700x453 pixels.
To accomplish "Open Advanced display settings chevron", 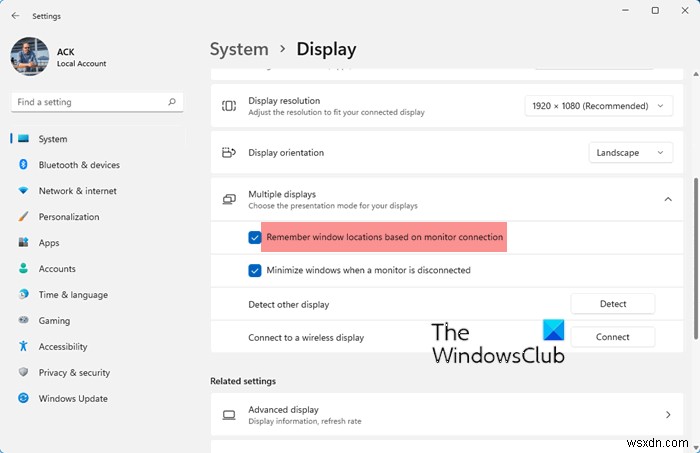I will 668,415.
